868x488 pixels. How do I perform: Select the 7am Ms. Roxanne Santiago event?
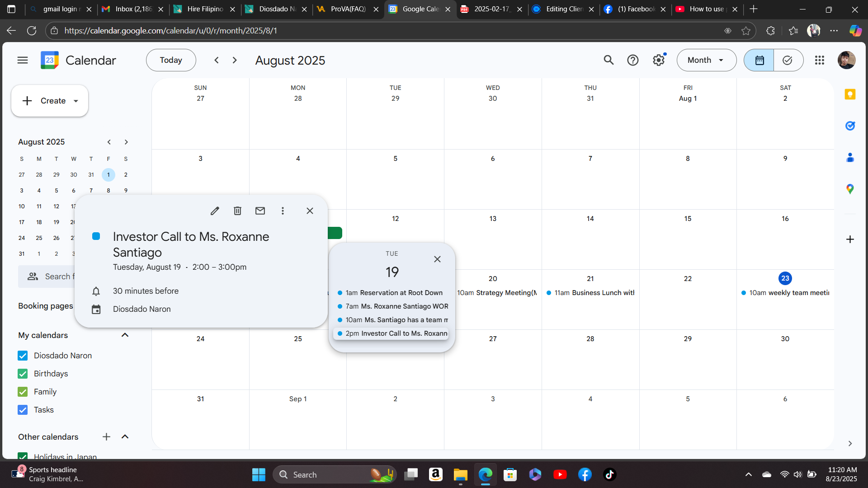[392, 306]
